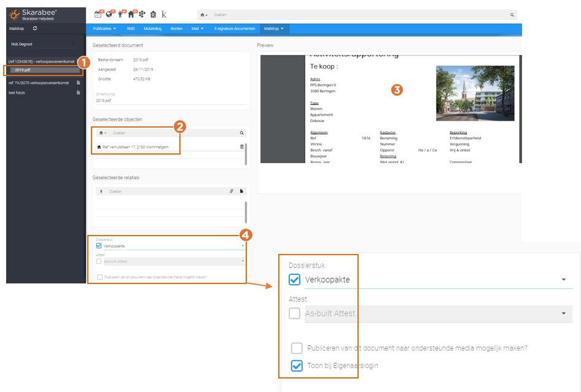Click the link icon in Geselecteerde relaties

232,191
